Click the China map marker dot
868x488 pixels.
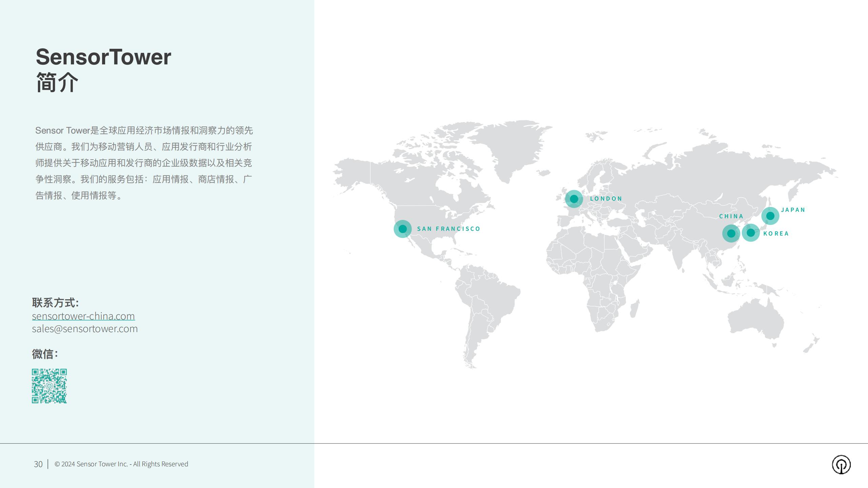pos(731,233)
